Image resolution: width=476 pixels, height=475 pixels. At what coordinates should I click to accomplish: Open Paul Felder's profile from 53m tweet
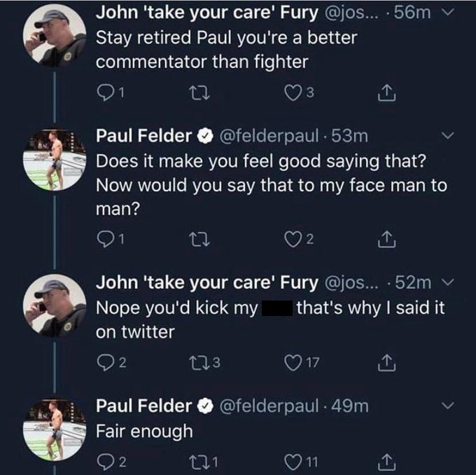144,135
